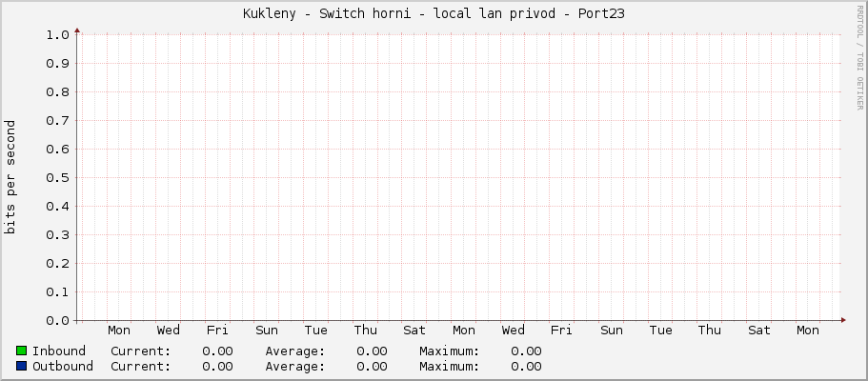Image resolution: width=868 pixels, height=381 pixels.
Task: Click the y-axis label 1.0
Action: pos(57,35)
